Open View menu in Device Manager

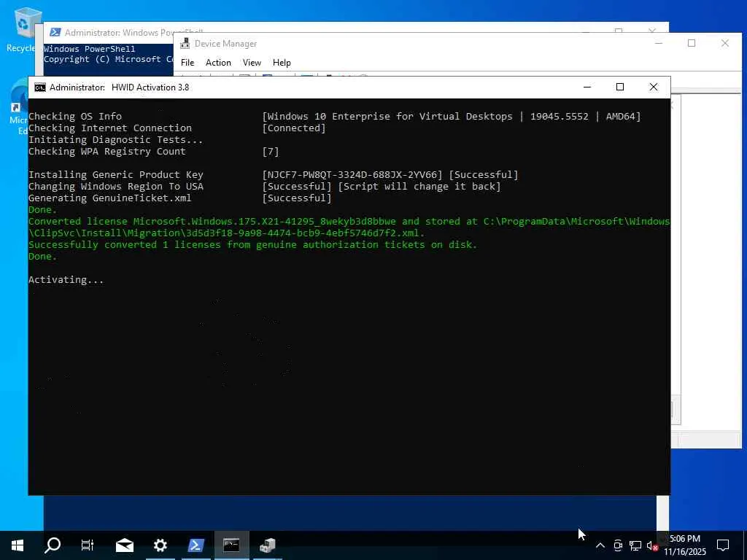click(252, 63)
